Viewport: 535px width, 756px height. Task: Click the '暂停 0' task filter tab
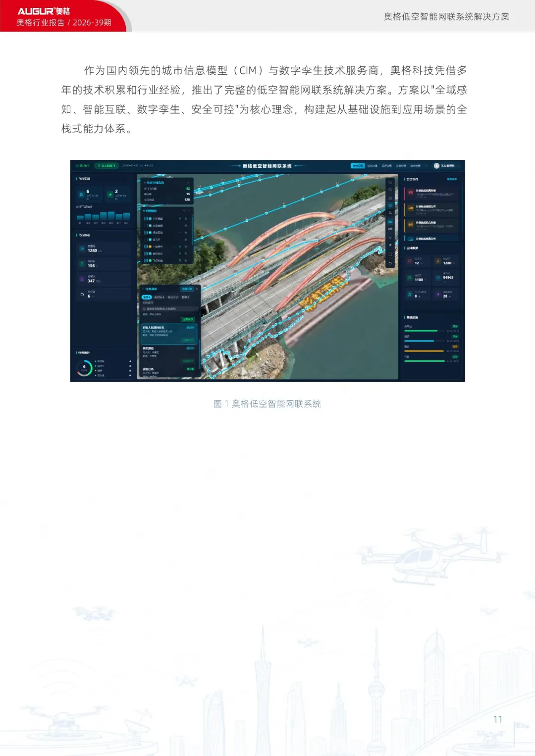click(x=185, y=297)
